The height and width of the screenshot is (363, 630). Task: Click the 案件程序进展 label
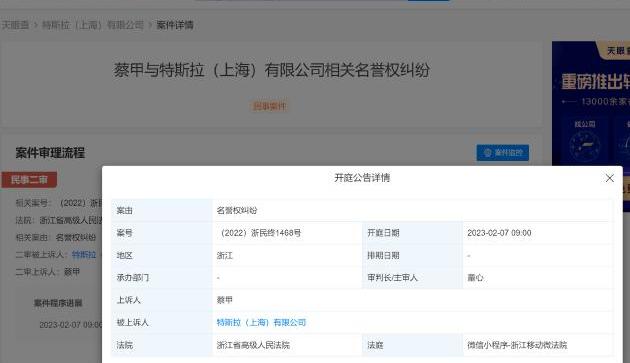point(58,303)
